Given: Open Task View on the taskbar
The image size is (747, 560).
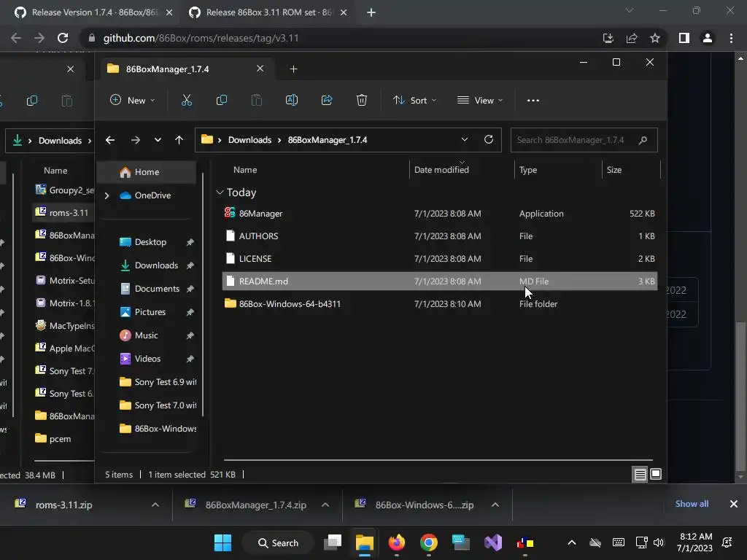Looking at the screenshot, I should coord(333,542).
